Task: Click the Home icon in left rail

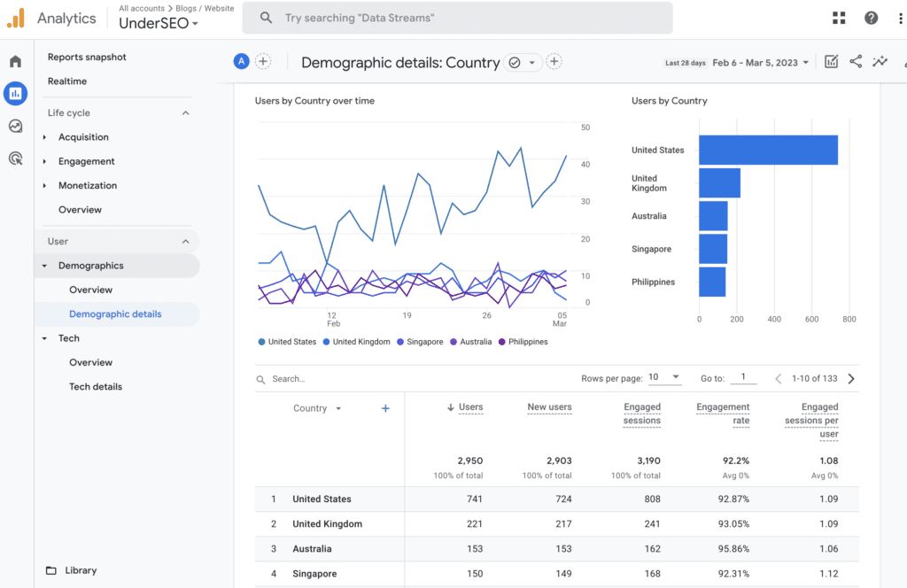Action: click(15, 61)
